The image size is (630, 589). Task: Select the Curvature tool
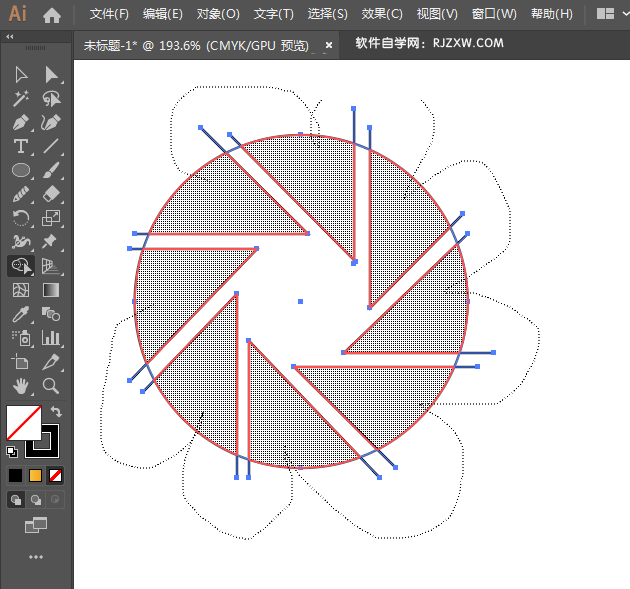click(x=51, y=123)
